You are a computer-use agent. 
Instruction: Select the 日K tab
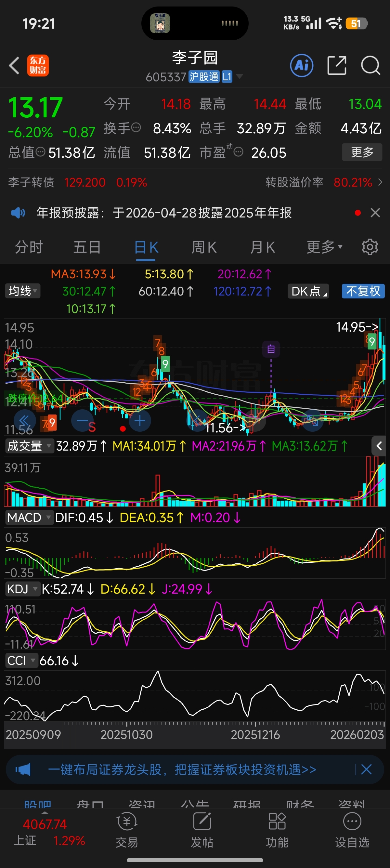(146, 247)
